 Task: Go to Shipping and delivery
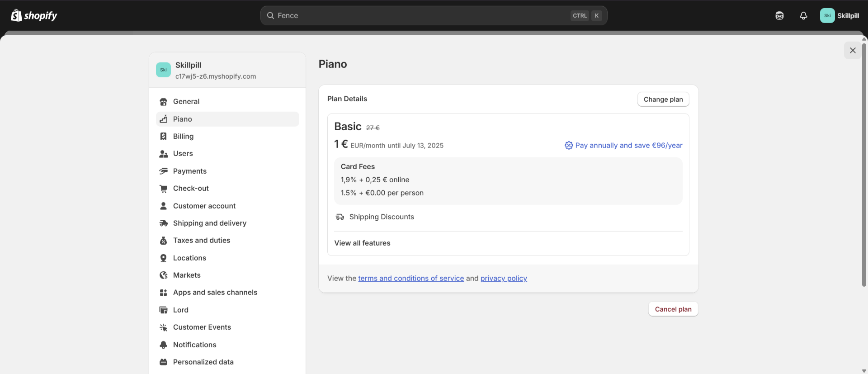(227, 223)
